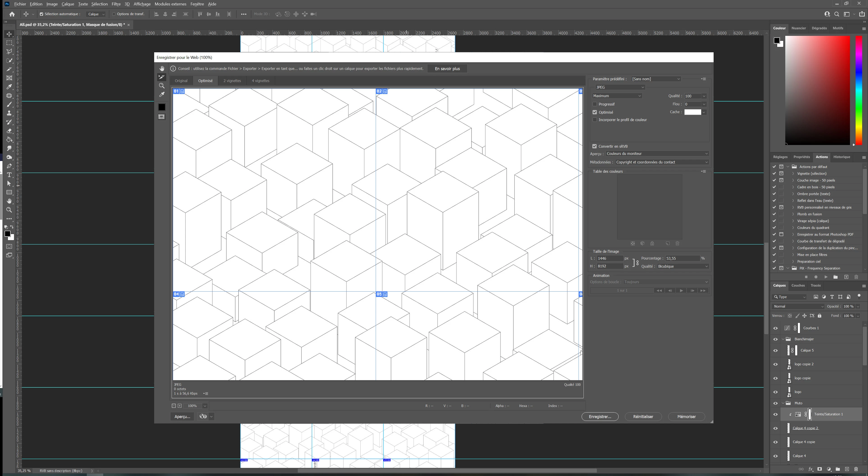
Task: Check Incorporer le profil de couleur
Action: tap(595, 120)
